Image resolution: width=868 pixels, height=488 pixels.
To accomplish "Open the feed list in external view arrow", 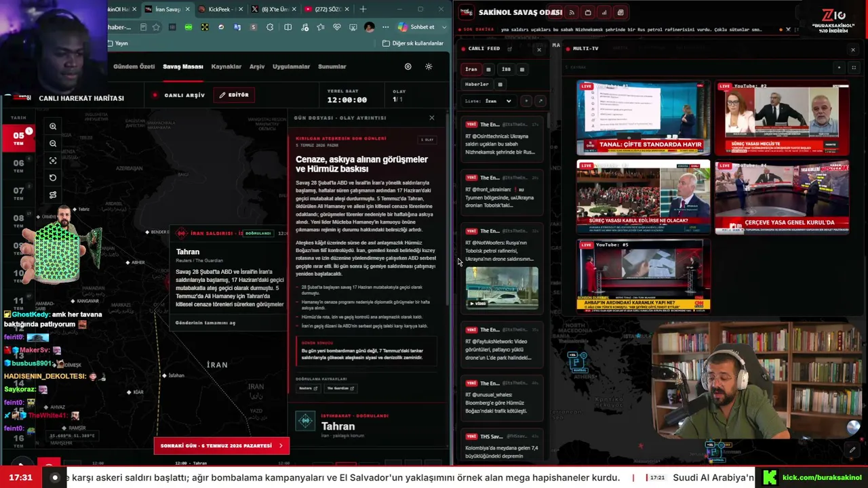I will click(540, 101).
